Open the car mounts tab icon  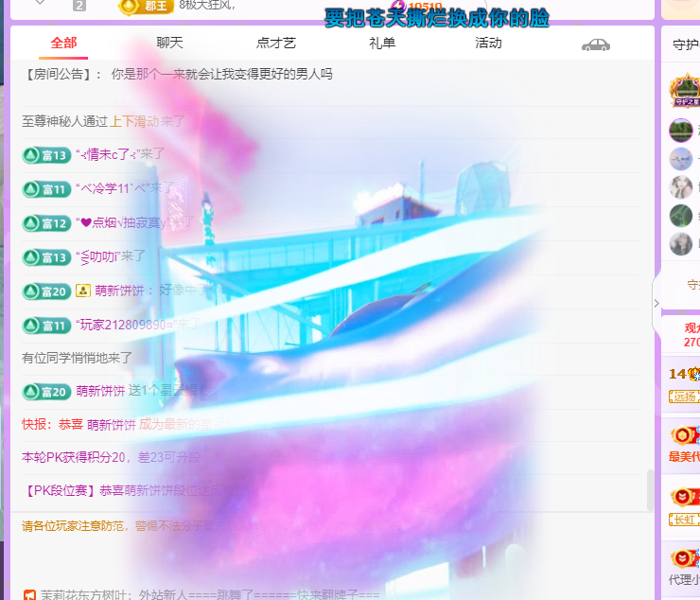595,44
